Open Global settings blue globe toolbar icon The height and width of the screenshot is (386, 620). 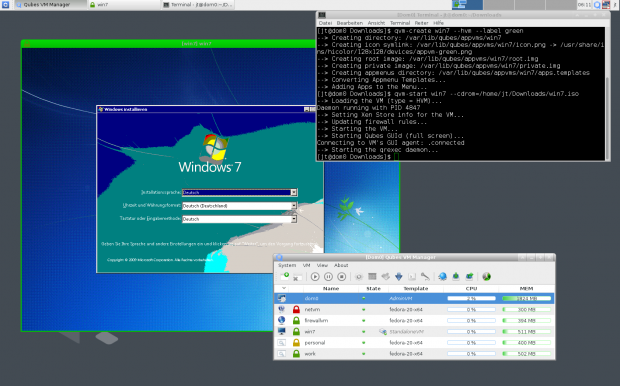442,276
